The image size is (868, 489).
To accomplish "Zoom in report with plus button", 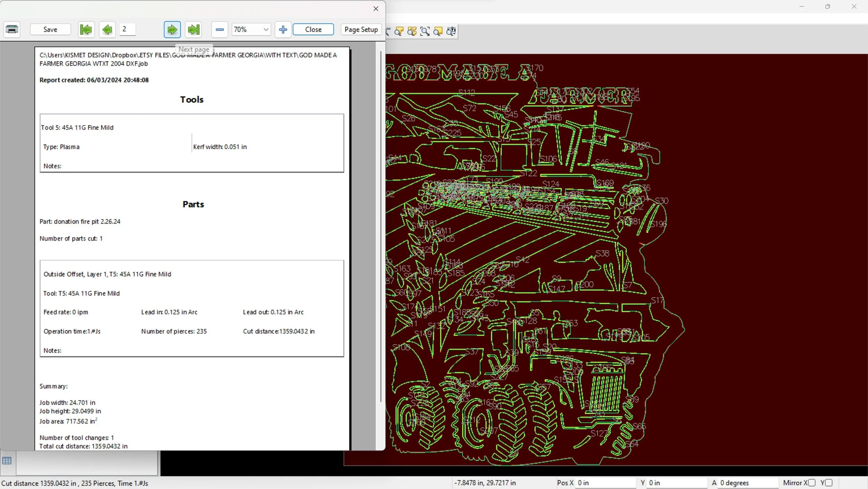I will coord(283,30).
